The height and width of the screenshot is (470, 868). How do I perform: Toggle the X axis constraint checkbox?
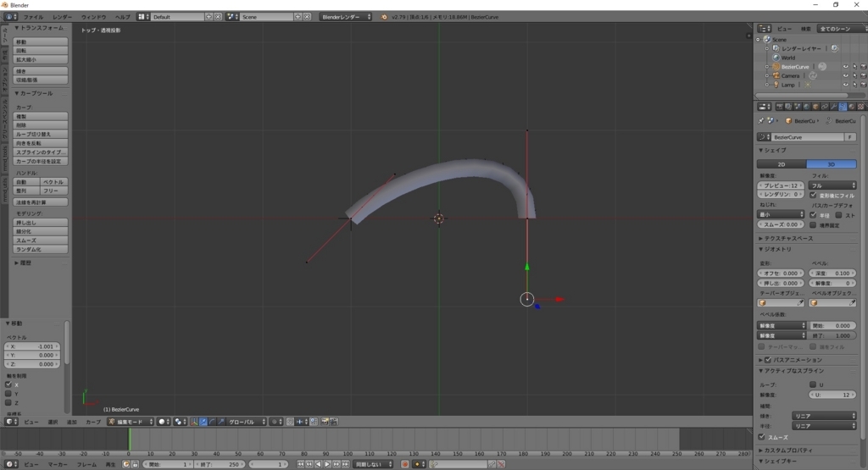(8, 384)
